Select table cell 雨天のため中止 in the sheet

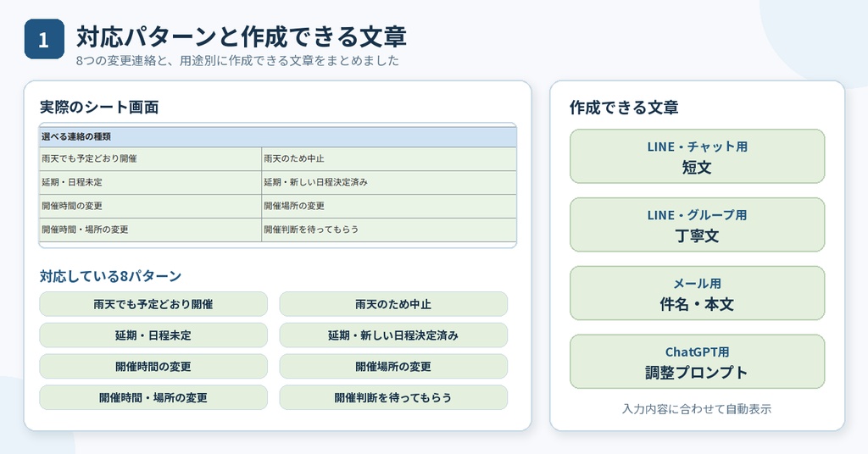point(389,158)
